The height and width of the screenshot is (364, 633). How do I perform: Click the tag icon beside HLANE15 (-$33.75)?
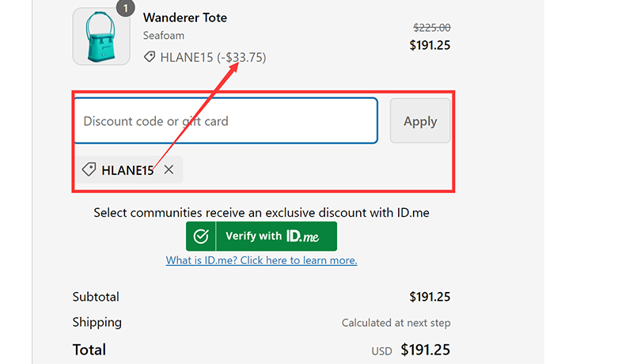pos(150,57)
